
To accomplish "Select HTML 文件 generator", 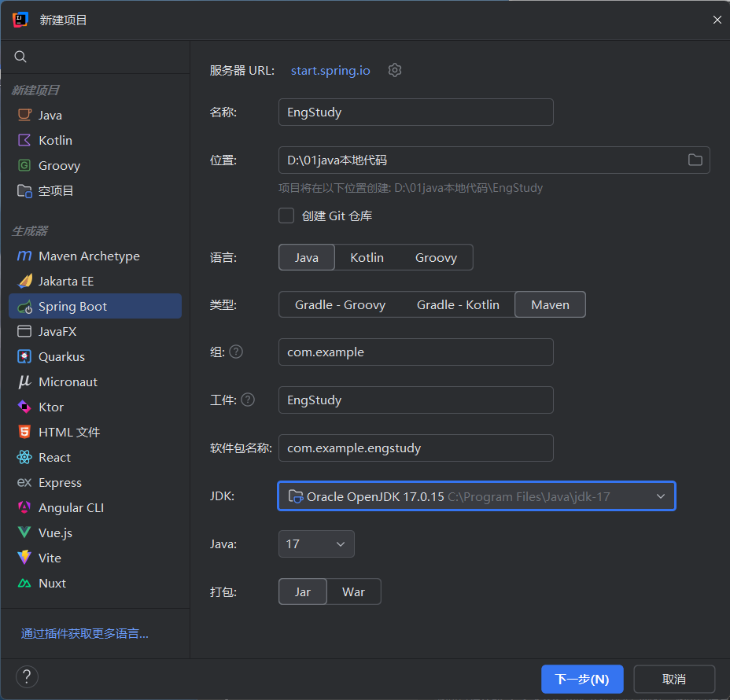I will (x=95, y=432).
